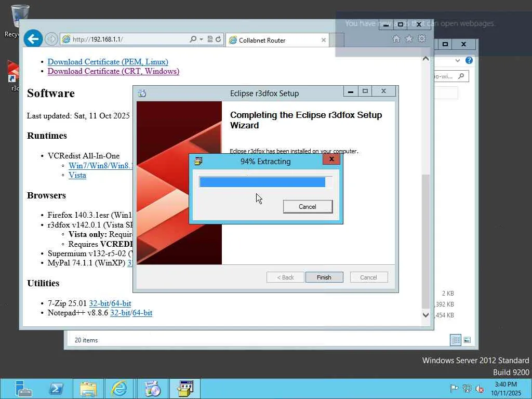Open the clock showing 3:40 PM
Viewport: 532px width, 399px height.
[x=506, y=389]
